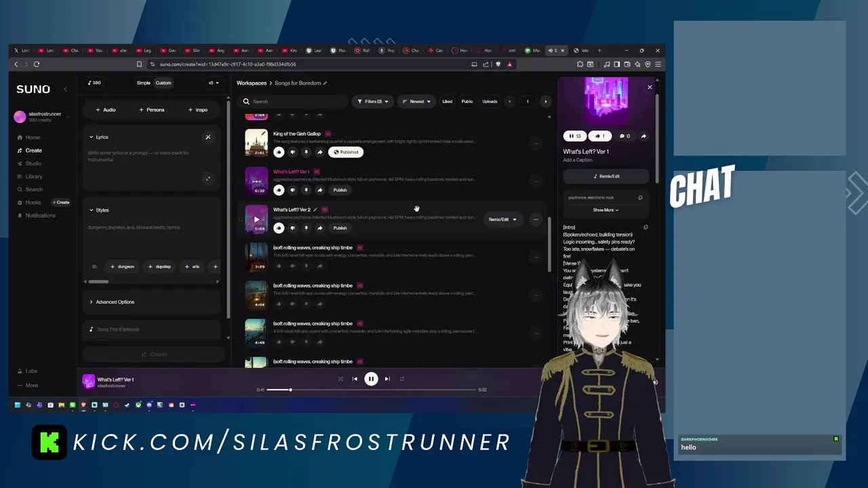868x488 pixels.
Task: Click the magic wand lyrics generator icon
Action: (x=208, y=137)
